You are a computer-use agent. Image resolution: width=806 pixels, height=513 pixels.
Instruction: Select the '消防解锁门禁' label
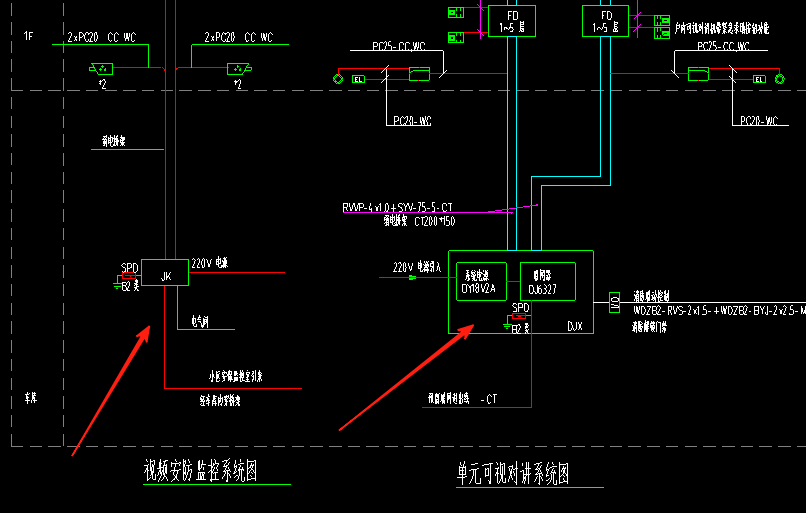649,327
